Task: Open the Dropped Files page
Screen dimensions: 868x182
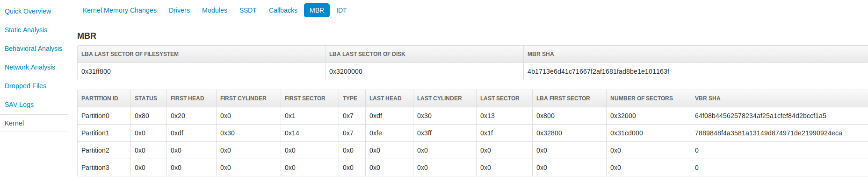Action: (x=26, y=86)
